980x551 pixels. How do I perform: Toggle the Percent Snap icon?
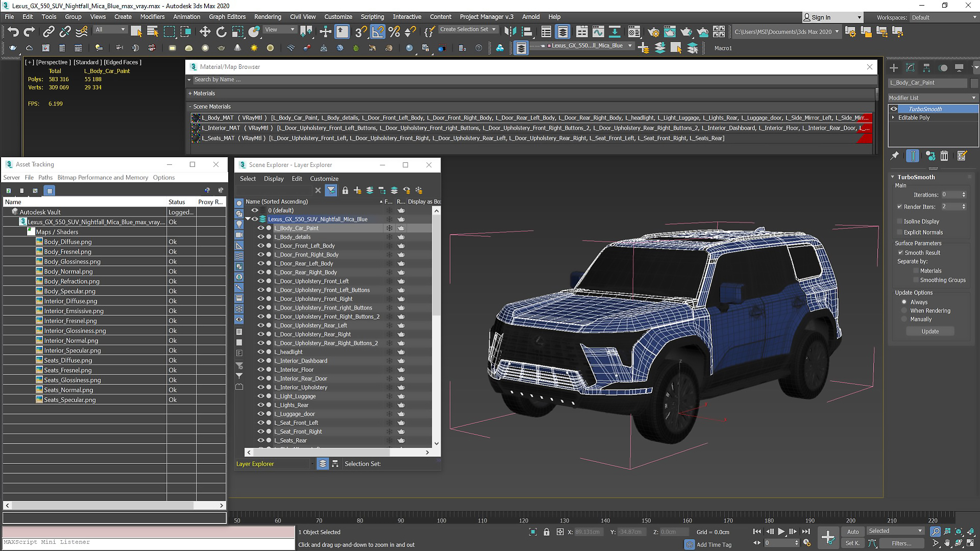394,32
